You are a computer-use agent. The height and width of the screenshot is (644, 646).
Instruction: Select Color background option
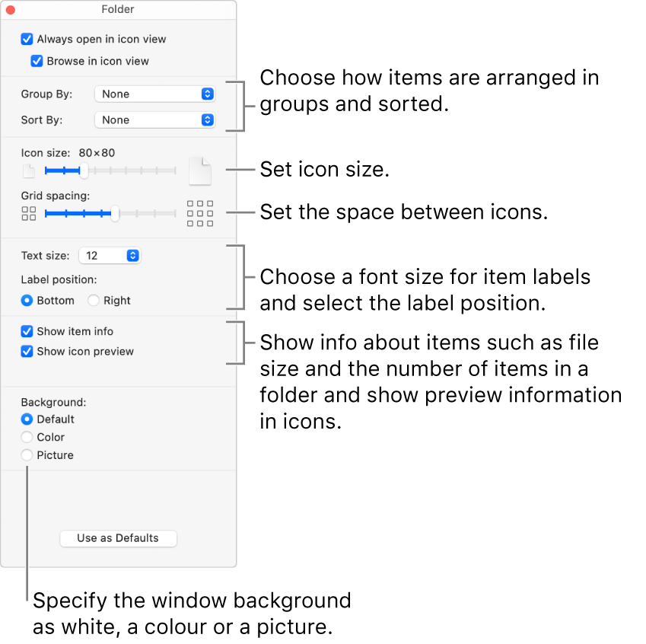click(x=27, y=437)
